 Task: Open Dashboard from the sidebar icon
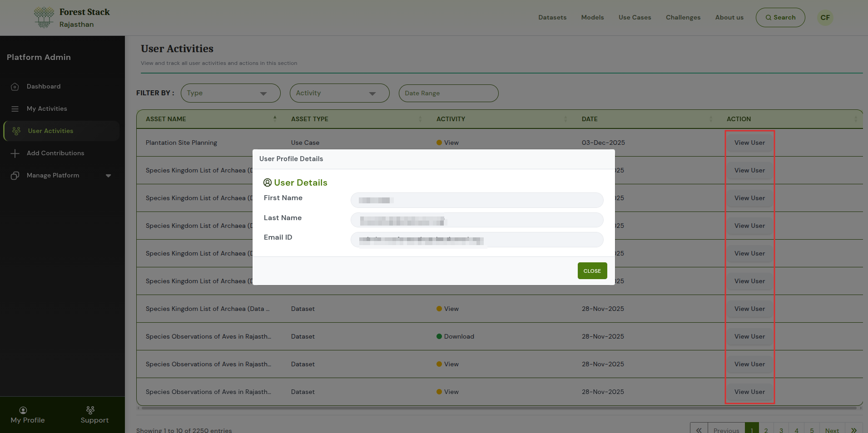click(x=15, y=87)
